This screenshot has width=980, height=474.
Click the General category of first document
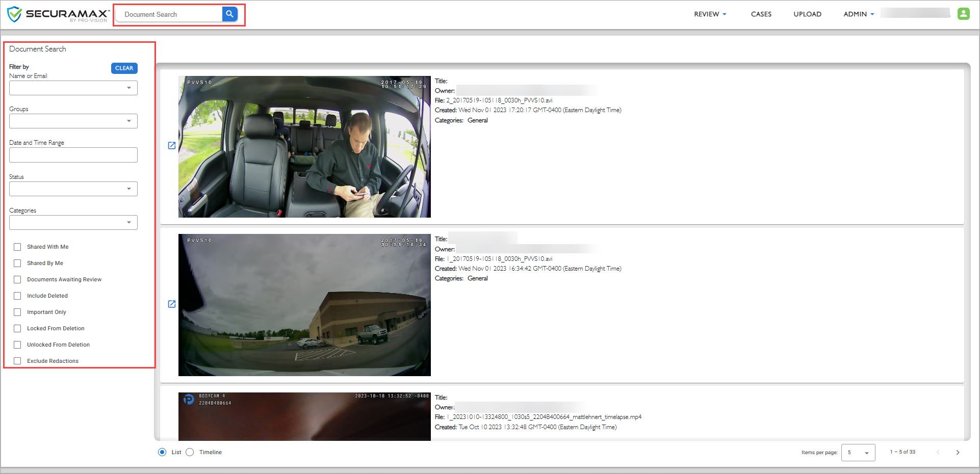pos(478,120)
